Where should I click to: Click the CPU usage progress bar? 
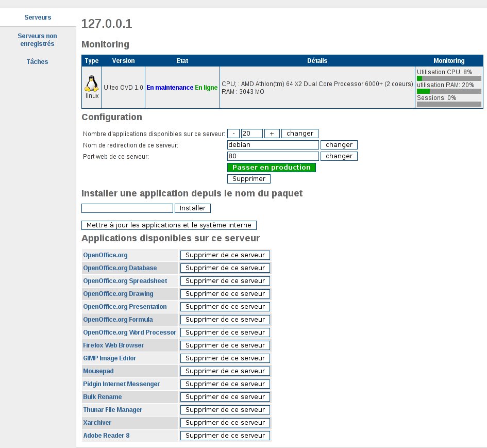(449, 78)
